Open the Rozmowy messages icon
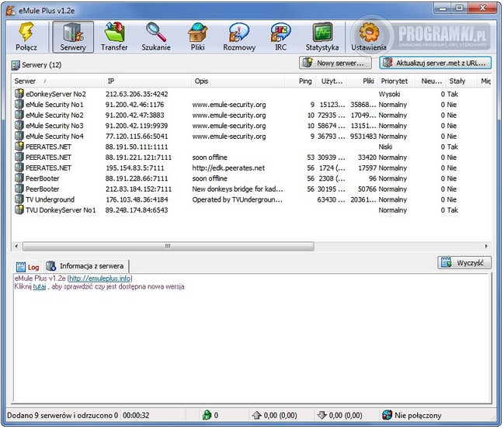 pos(239,32)
